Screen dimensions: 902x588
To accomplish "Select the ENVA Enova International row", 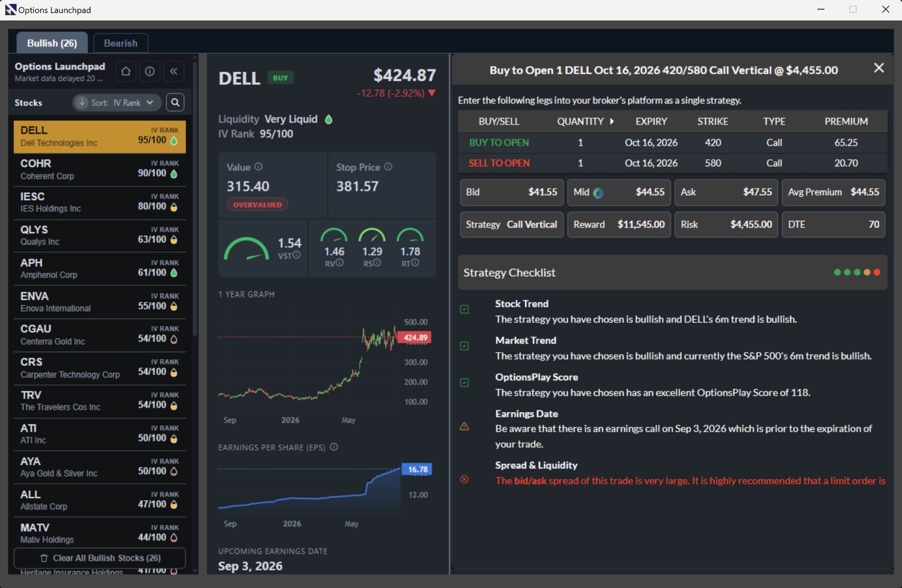I will pyautogui.click(x=100, y=302).
